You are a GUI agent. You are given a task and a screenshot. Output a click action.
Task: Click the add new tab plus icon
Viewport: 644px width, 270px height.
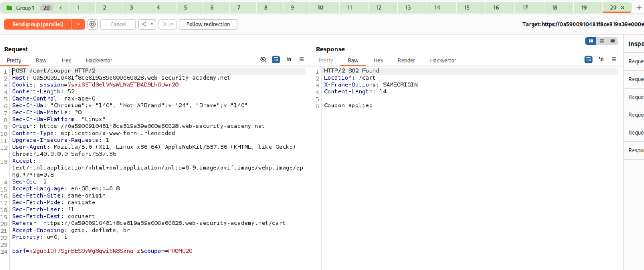point(638,8)
